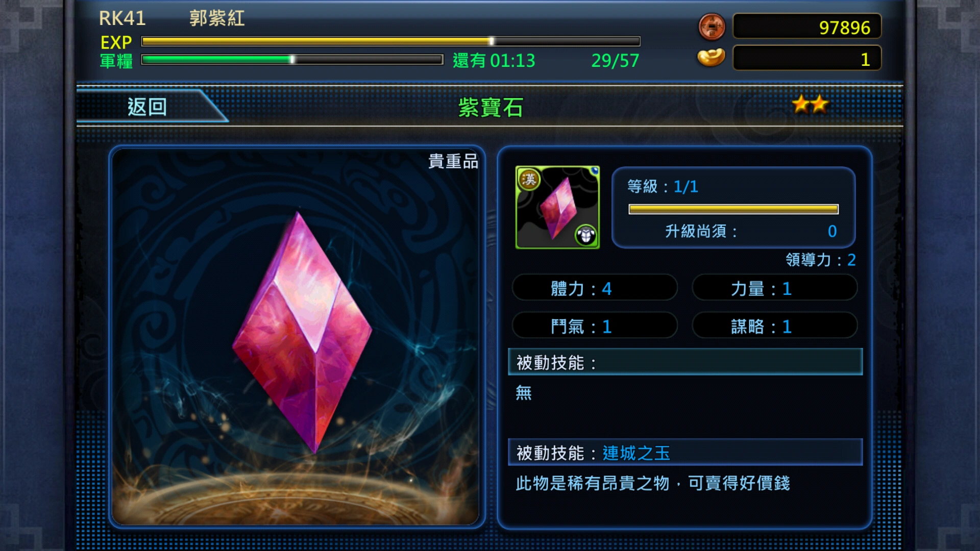Click the 貴重品 category label
This screenshot has width=980, height=551.
pos(453,161)
